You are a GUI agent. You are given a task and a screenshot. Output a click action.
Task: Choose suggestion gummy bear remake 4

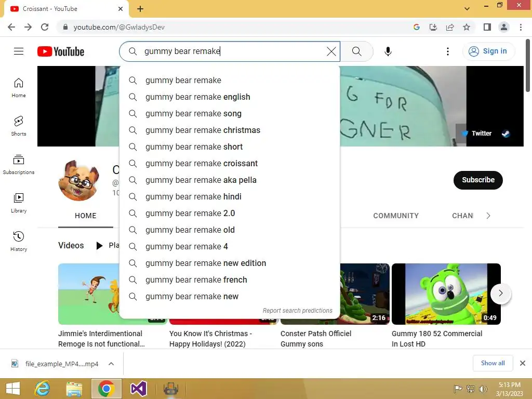(230, 247)
